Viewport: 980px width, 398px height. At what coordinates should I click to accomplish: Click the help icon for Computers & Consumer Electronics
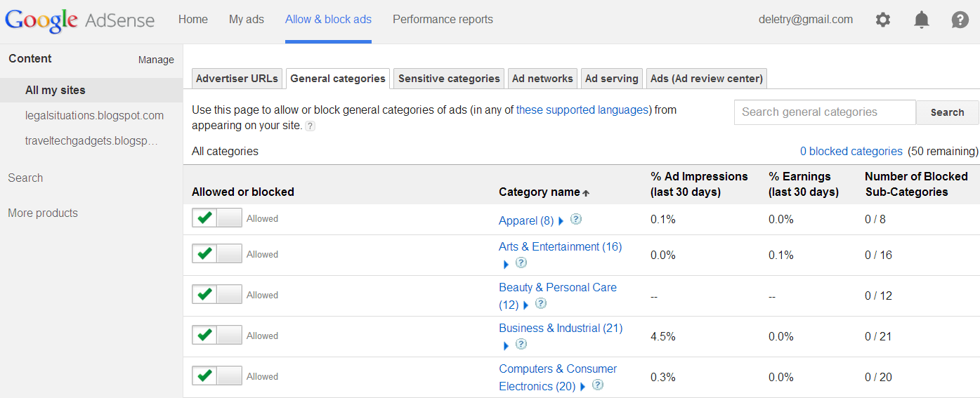click(598, 385)
